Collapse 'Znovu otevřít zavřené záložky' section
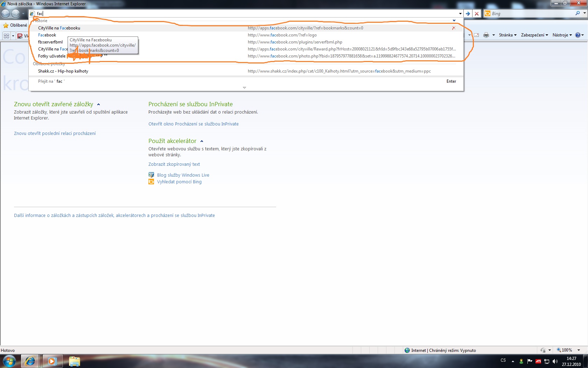The image size is (588, 368). [98, 104]
